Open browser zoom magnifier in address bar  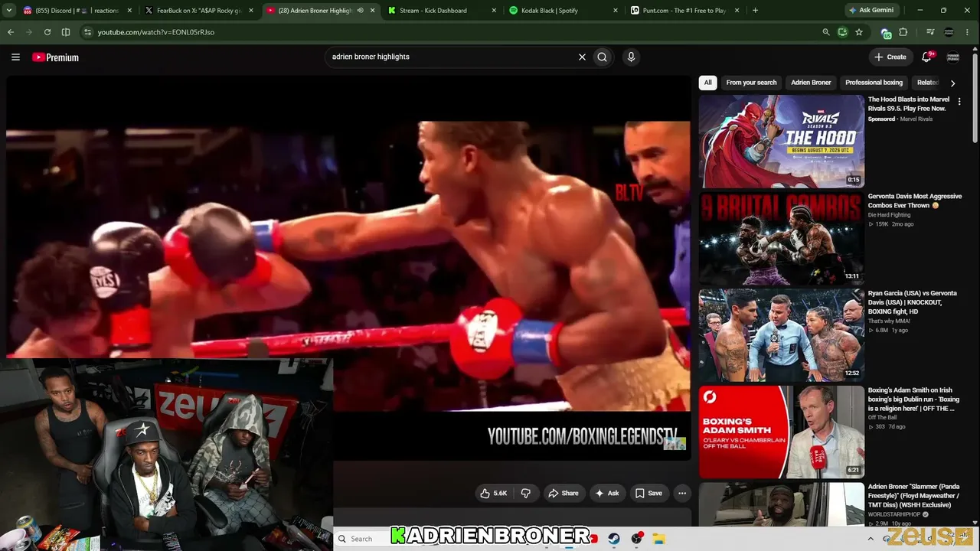[825, 32]
